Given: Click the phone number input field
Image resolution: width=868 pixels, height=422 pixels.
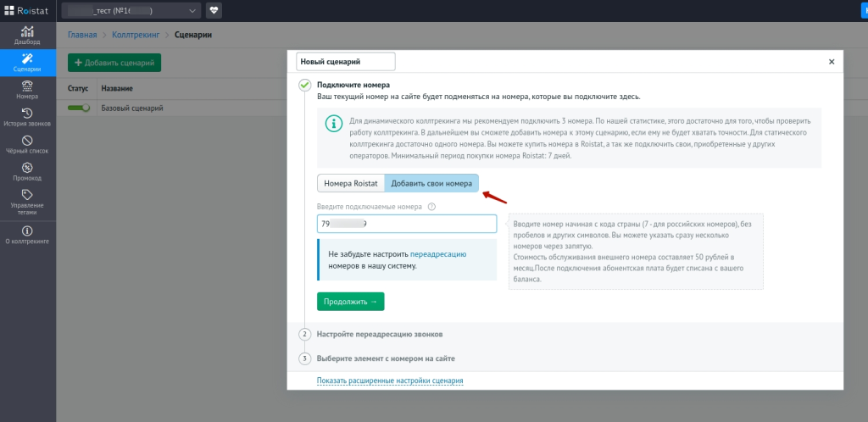Looking at the screenshot, I should [406, 224].
